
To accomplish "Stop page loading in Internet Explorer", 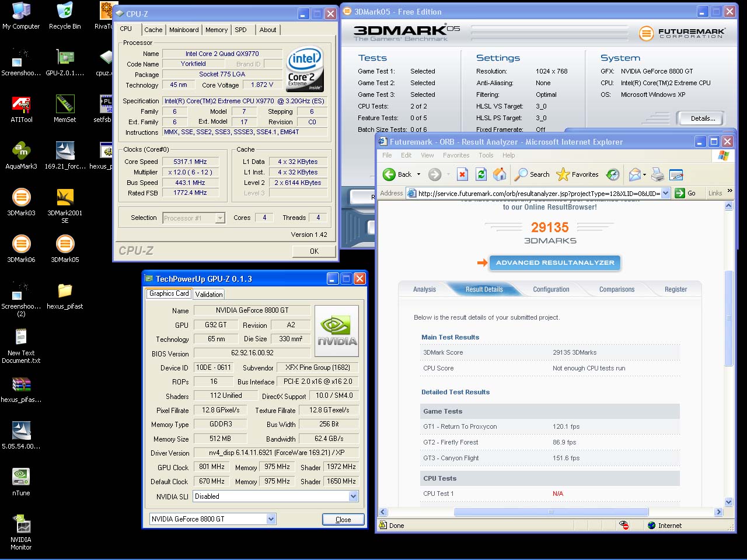I will point(462,174).
